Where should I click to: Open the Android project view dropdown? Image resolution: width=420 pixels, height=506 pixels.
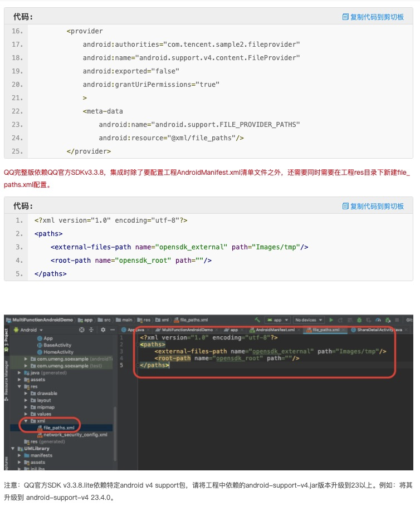click(28, 330)
